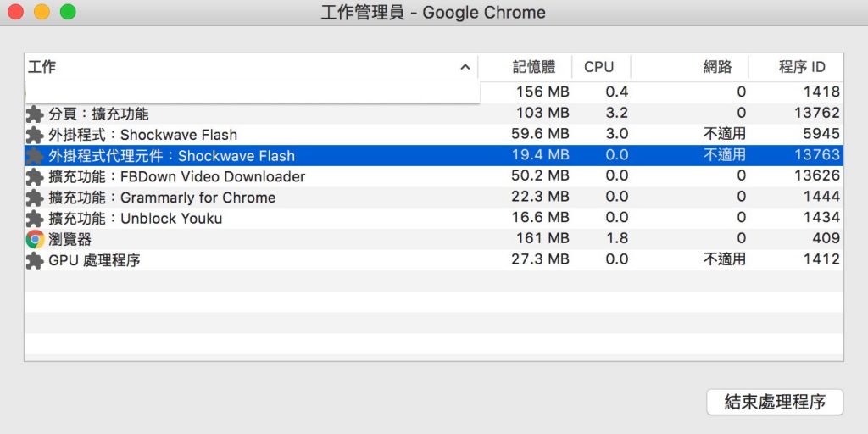Click memory value 22.3 MB

(540, 197)
